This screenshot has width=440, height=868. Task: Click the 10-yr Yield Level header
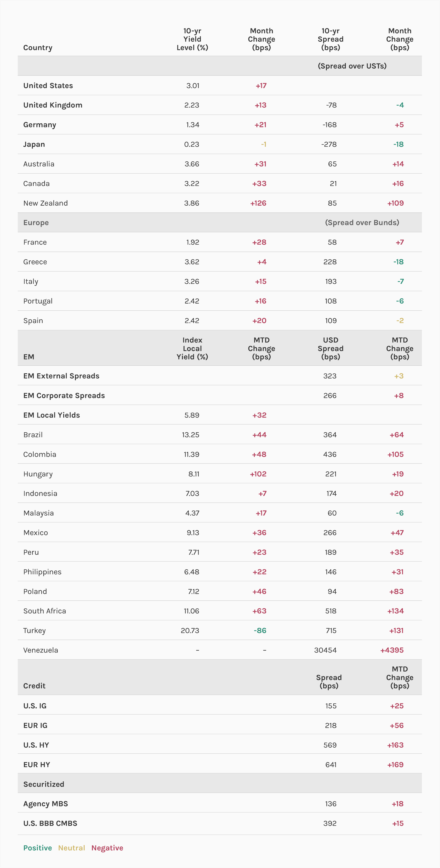(x=192, y=39)
